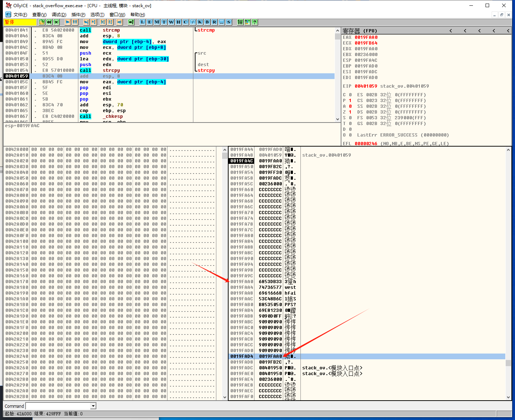515x420 pixels.
Task: Click the 寄存器 (FPU) registers header
Action: point(359,31)
